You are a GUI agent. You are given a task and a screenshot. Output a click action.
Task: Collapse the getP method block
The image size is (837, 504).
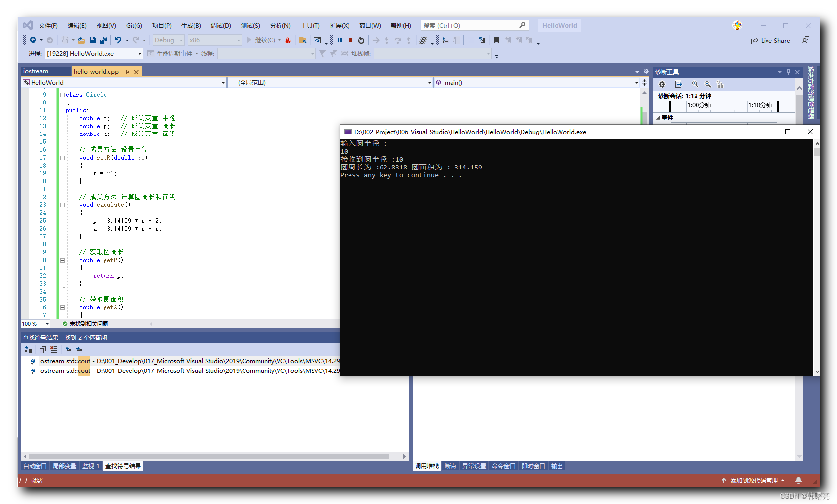[x=62, y=260]
